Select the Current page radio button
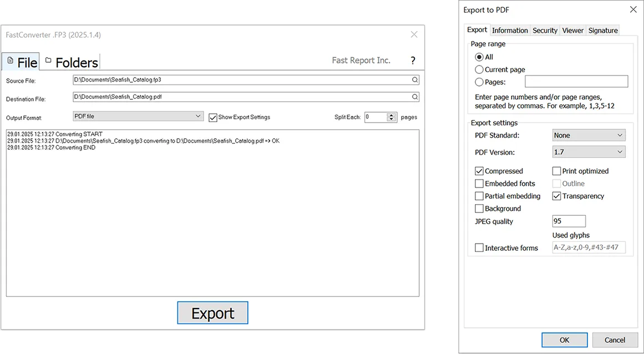Screen dimensions: 644x354 pyautogui.click(x=479, y=69)
